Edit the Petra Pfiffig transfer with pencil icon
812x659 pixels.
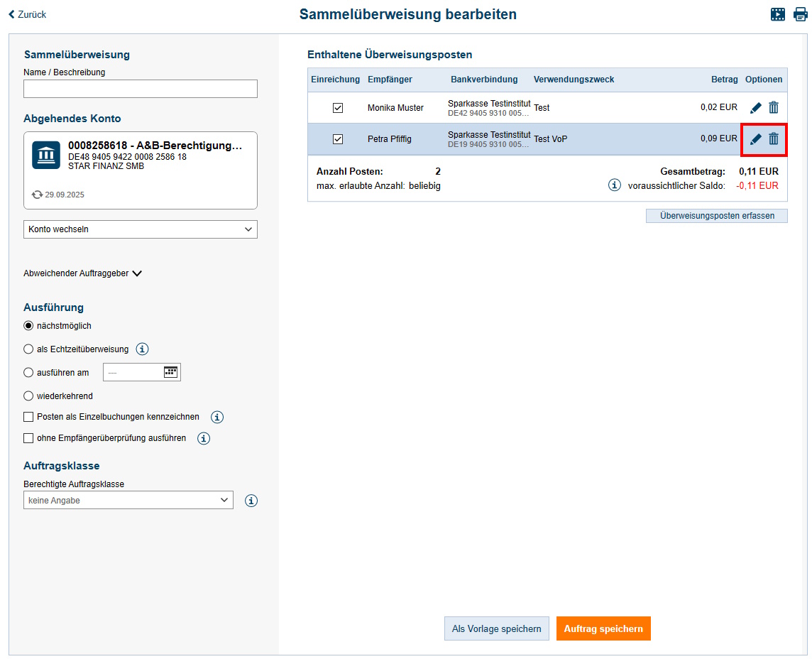coord(755,139)
